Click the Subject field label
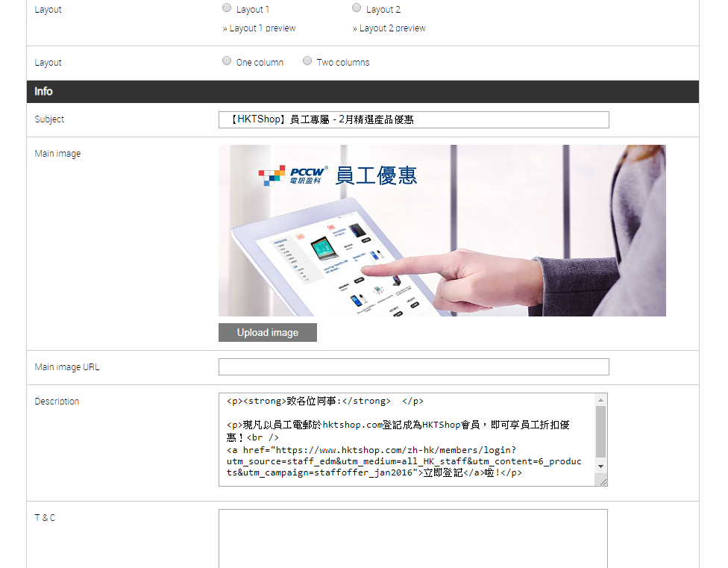728x568 pixels. click(49, 119)
